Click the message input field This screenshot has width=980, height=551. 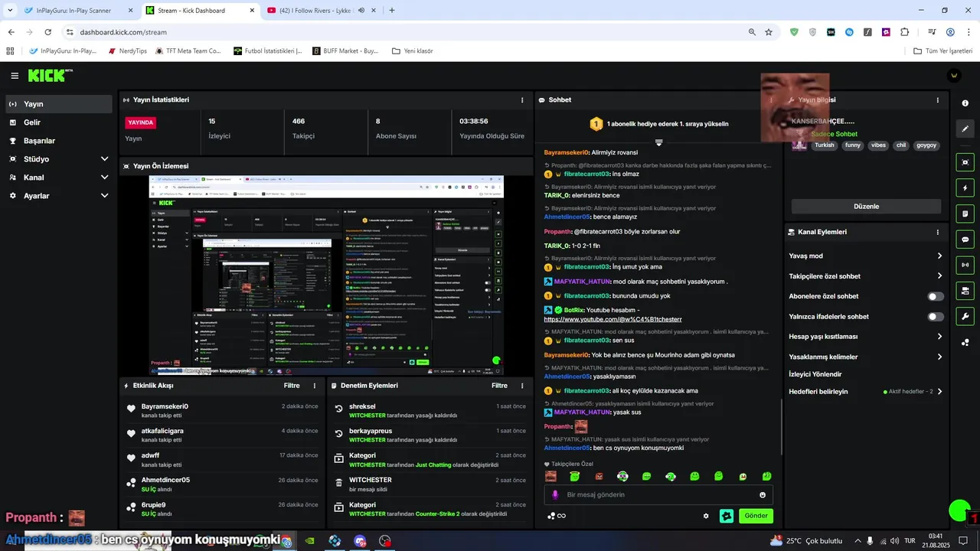point(658,495)
